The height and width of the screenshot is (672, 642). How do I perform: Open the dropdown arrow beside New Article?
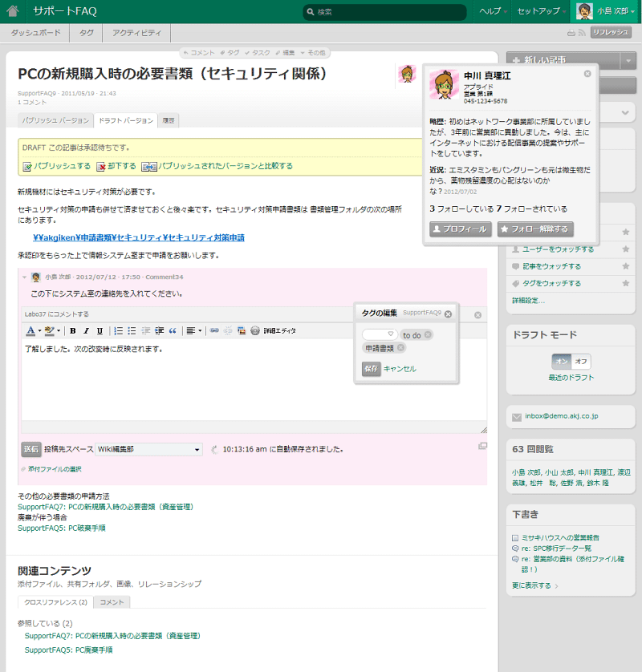628,60
